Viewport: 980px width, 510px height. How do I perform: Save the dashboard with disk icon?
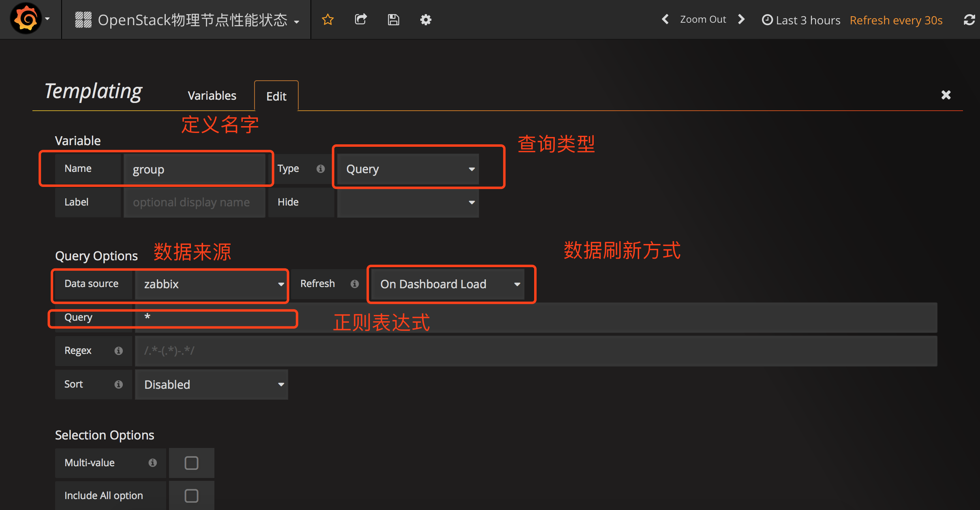(393, 19)
